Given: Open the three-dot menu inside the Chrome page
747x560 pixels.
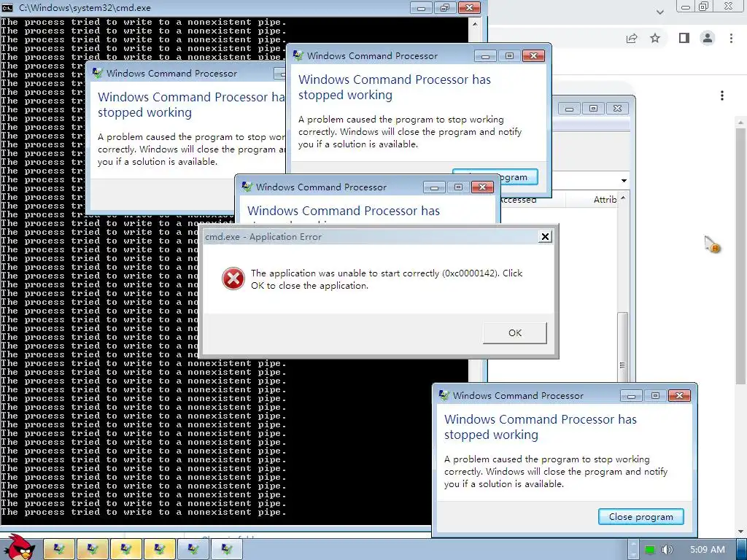Looking at the screenshot, I should tap(722, 96).
